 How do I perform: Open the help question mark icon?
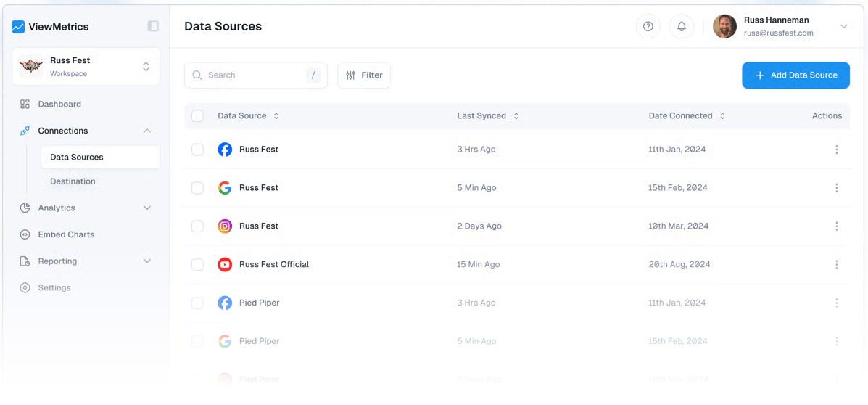pos(648,27)
